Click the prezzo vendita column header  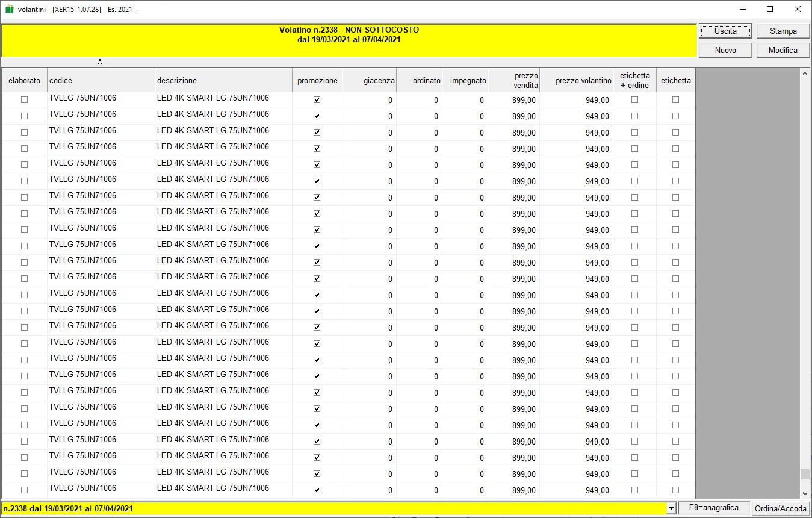513,80
